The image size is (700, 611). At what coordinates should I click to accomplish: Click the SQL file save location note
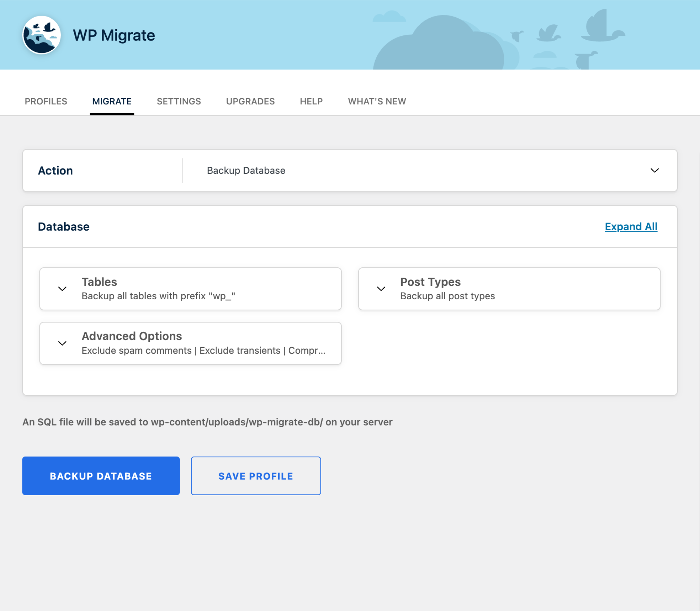(207, 422)
